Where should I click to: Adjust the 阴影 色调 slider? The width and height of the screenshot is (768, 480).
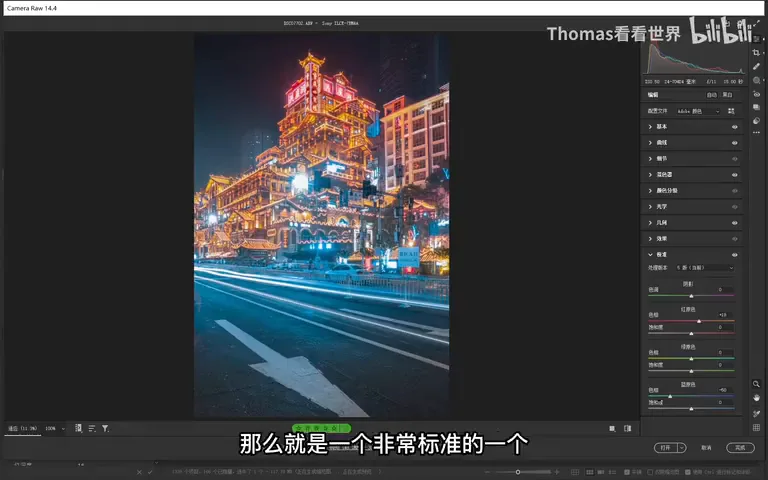point(691,296)
